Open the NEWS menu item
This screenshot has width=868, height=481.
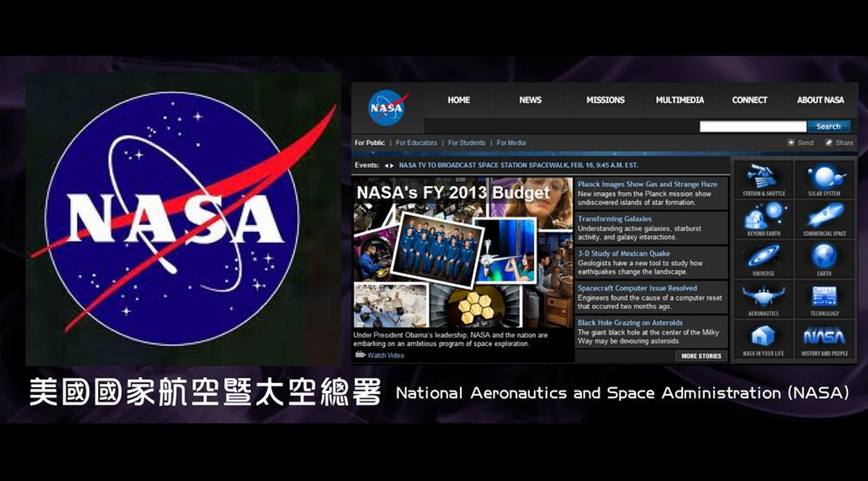click(530, 100)
